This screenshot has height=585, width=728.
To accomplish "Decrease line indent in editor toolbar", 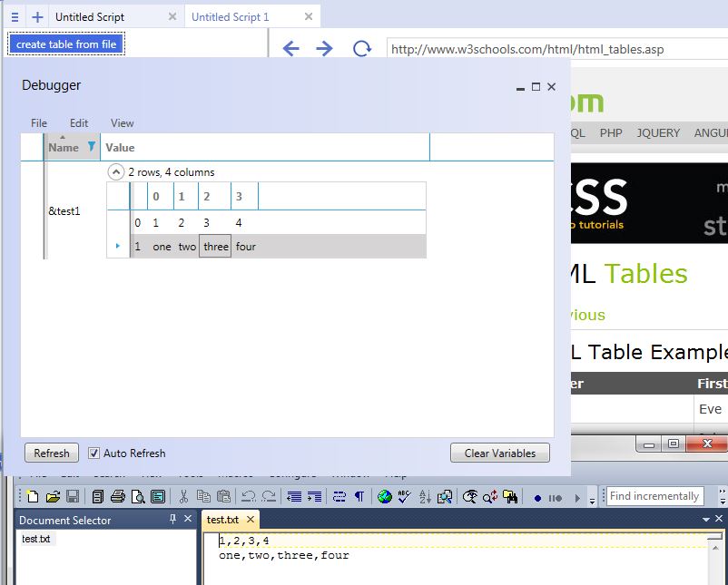I will pos(294,497).
